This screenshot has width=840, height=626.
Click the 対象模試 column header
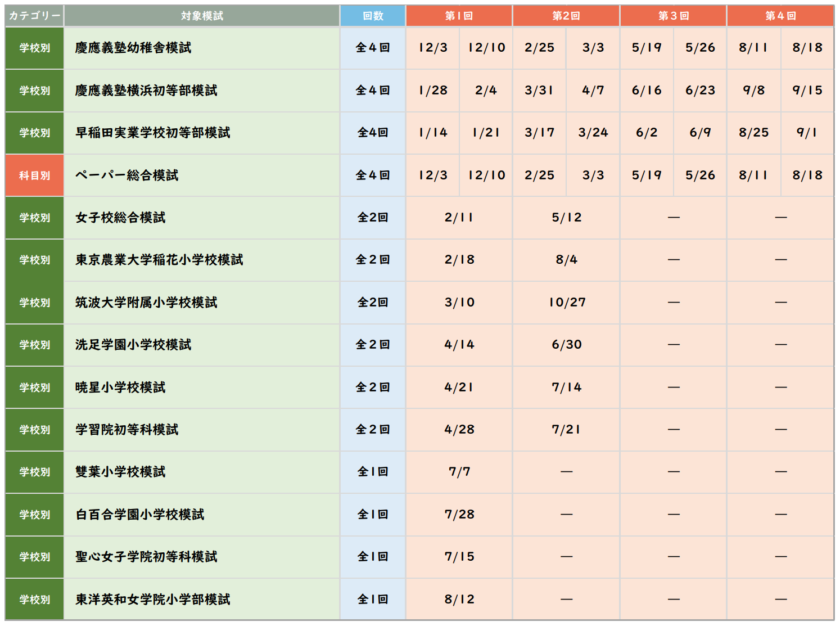[x=202, y=16]
